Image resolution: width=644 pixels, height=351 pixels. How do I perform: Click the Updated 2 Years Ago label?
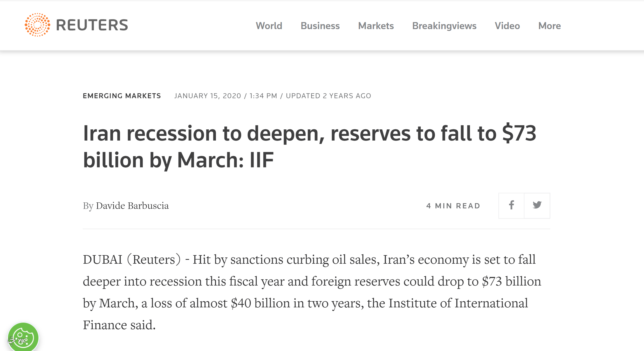coord(328,96)
